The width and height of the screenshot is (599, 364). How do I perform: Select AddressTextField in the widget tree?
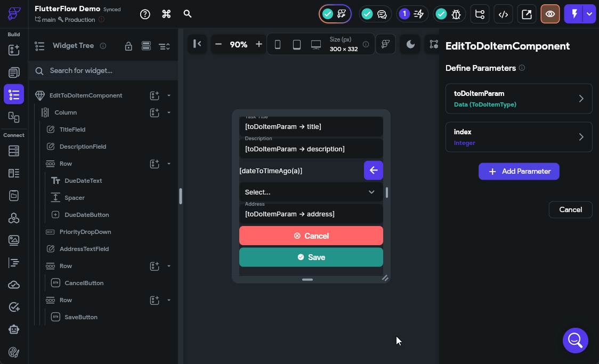tap(84, 249)
